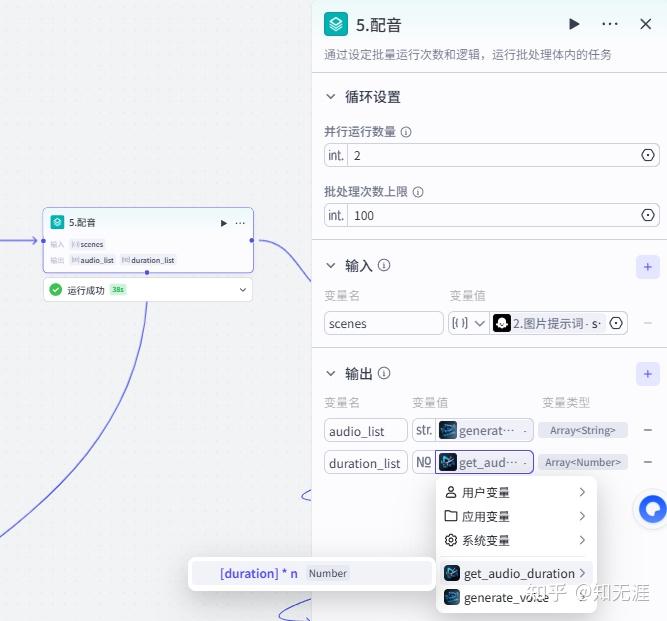The width and height of the screenshot is (667, 621).
Task: Click the generate_voice plugin icon in menu
Action: 452,597
